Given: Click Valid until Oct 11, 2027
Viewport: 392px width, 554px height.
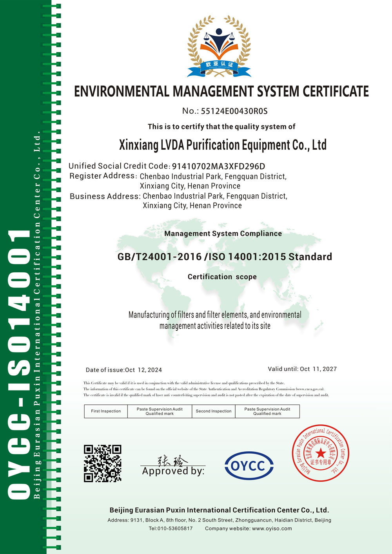Looking at the screenshot, I should tap(302, 369).
